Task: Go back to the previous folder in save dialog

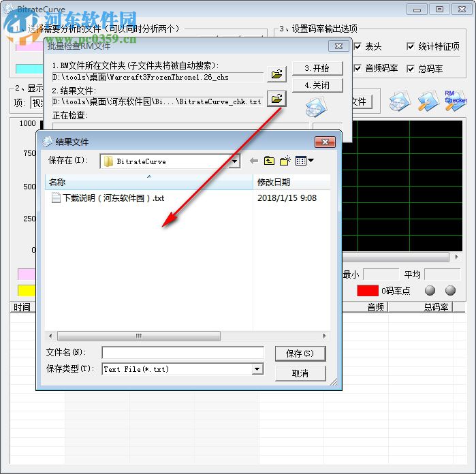Action: pyautogui.click(x=254, y=161)
